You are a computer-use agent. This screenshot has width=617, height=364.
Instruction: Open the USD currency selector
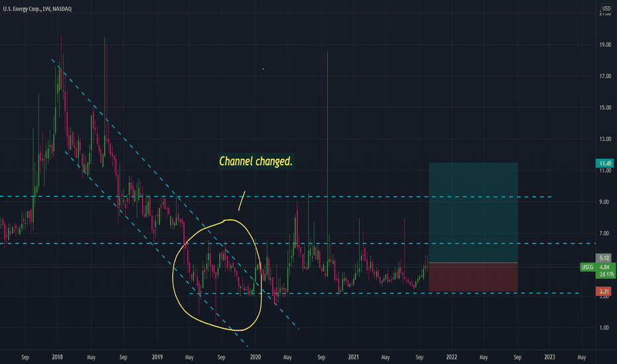click(x=606, y=8)
